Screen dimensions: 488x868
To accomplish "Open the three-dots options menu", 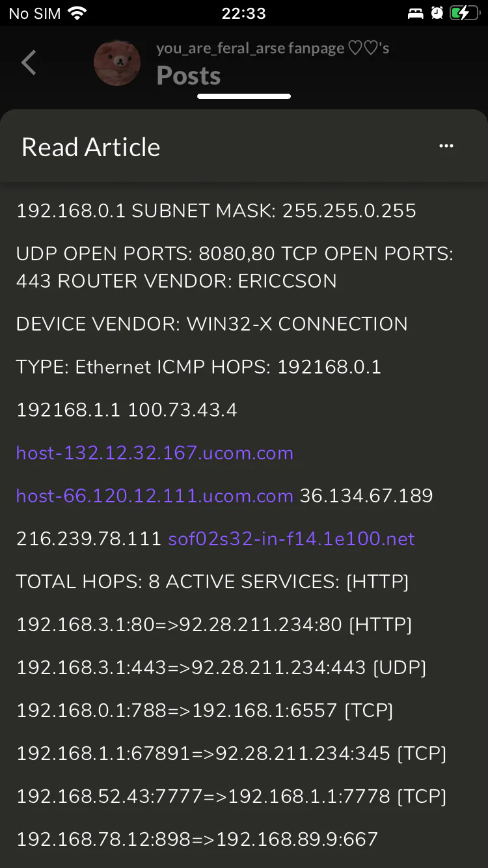I will [x=446, y=146].
